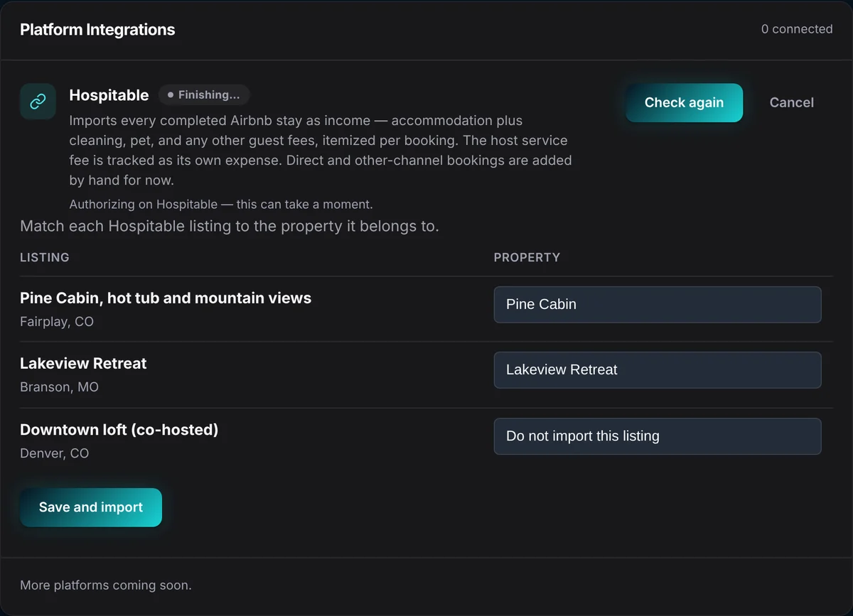Click 'Authorizing on Hospitable' status message

pos(221,205)
